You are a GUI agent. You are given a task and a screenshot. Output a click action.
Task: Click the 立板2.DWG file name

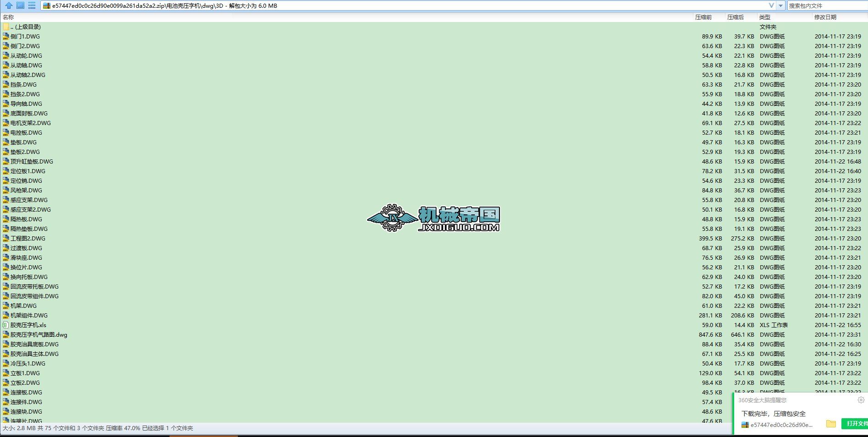click(25, 382)
